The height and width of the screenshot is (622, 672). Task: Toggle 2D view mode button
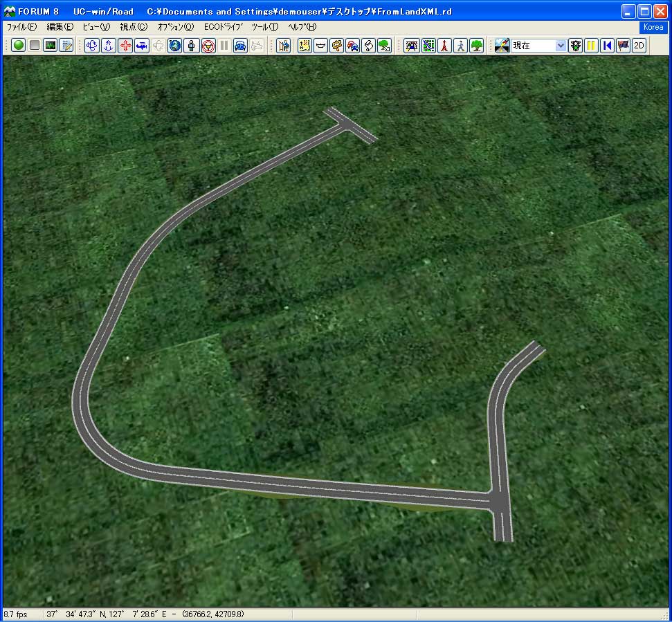coord(639,46)
